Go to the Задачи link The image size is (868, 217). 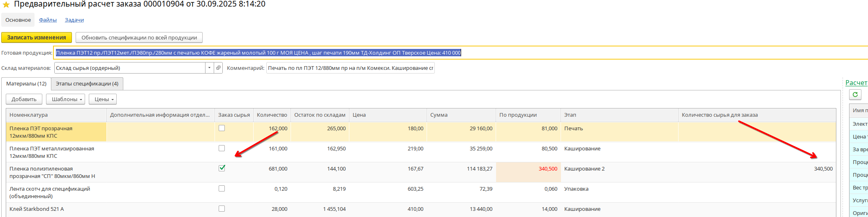pos(74,20)
